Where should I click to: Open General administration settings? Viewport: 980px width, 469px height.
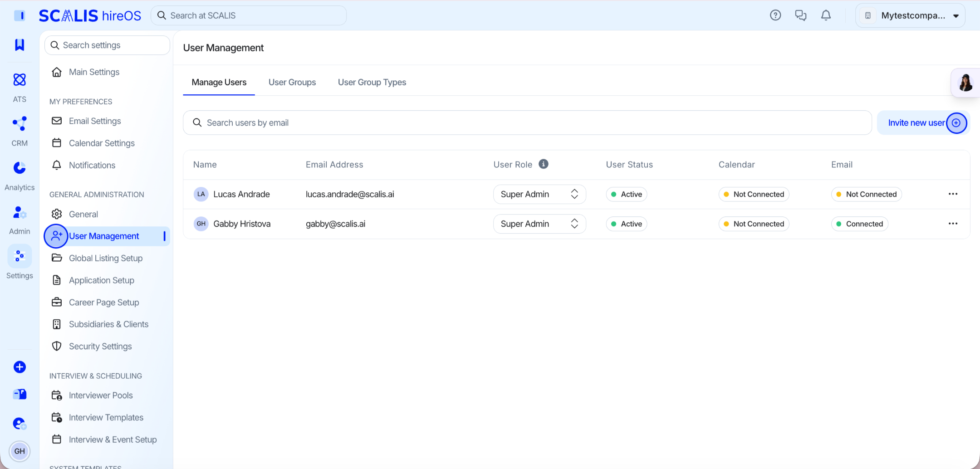click(x=83, y=214)
